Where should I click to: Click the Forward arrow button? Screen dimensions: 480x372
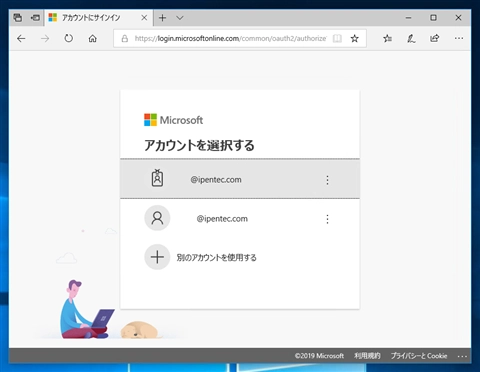tap(45, 39)
